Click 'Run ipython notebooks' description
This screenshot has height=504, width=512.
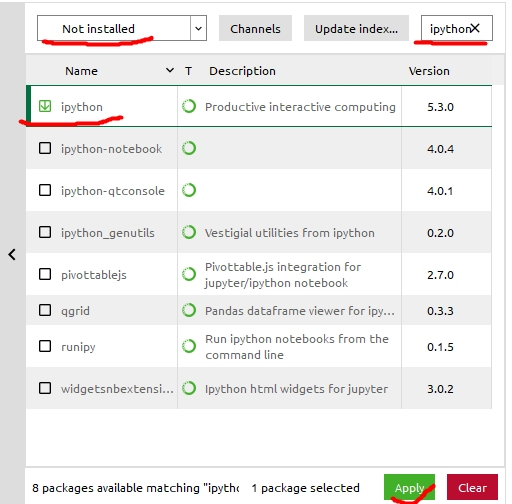(x=297, y=347)
